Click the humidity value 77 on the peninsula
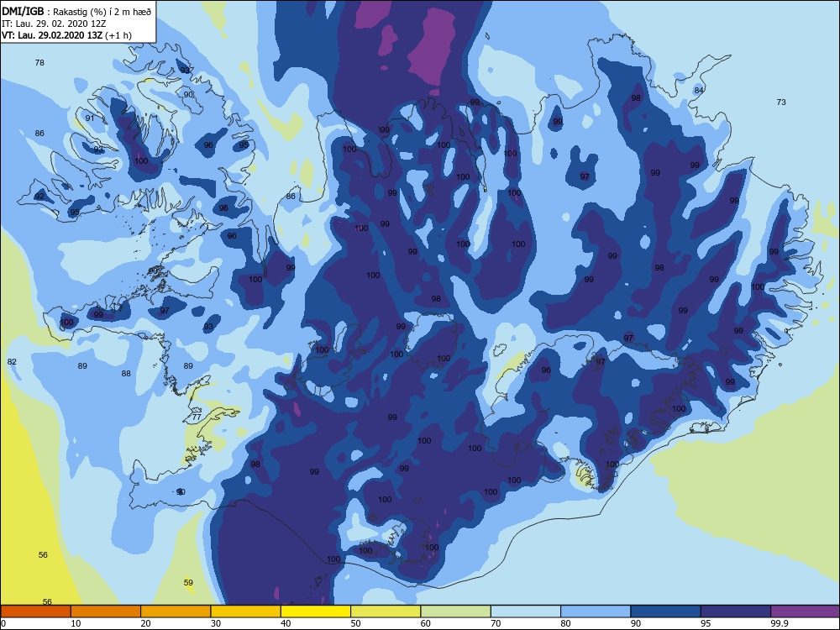Screen dimensions: 840x630 197,417
